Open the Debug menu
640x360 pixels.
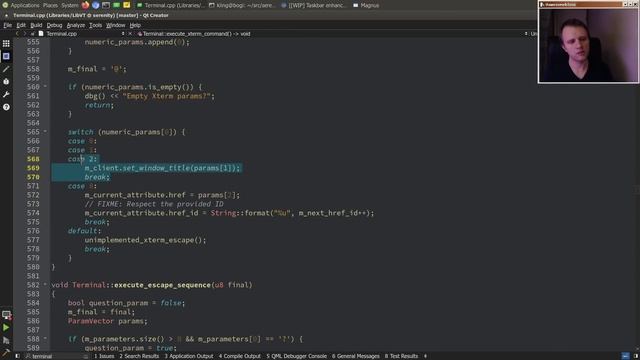pos(54,25)
